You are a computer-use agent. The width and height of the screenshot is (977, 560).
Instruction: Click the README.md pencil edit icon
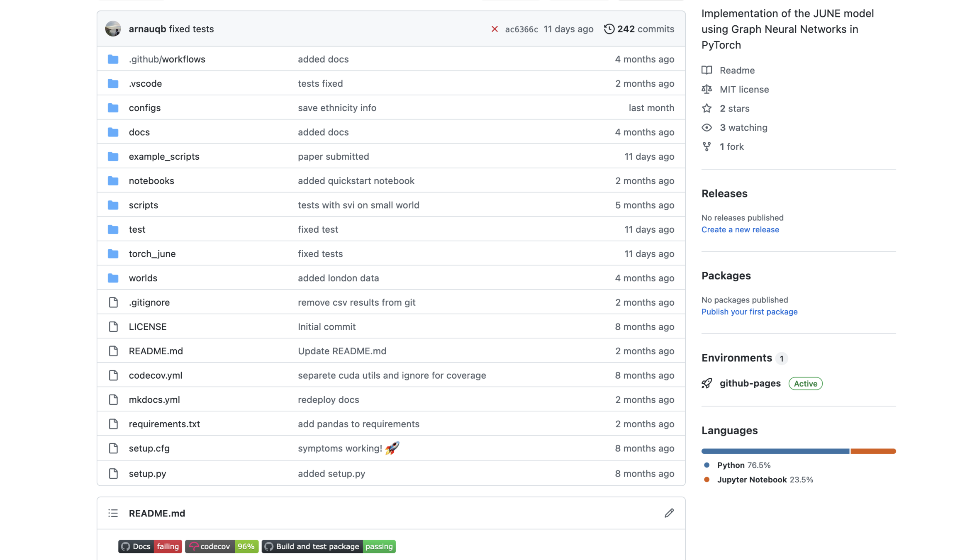click(669, 513)
